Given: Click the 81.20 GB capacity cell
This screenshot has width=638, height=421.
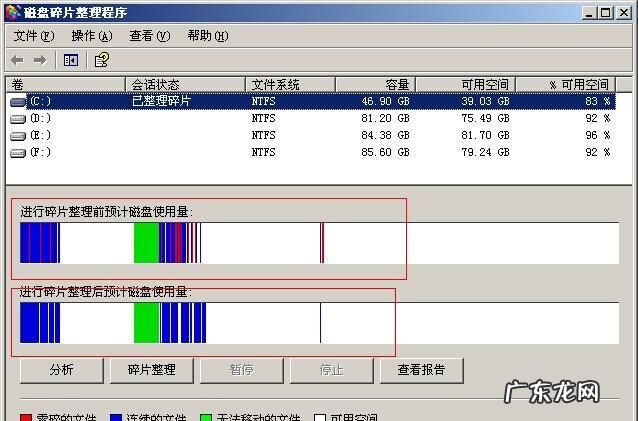Looking at the screenshot, I should click(385, 118).
